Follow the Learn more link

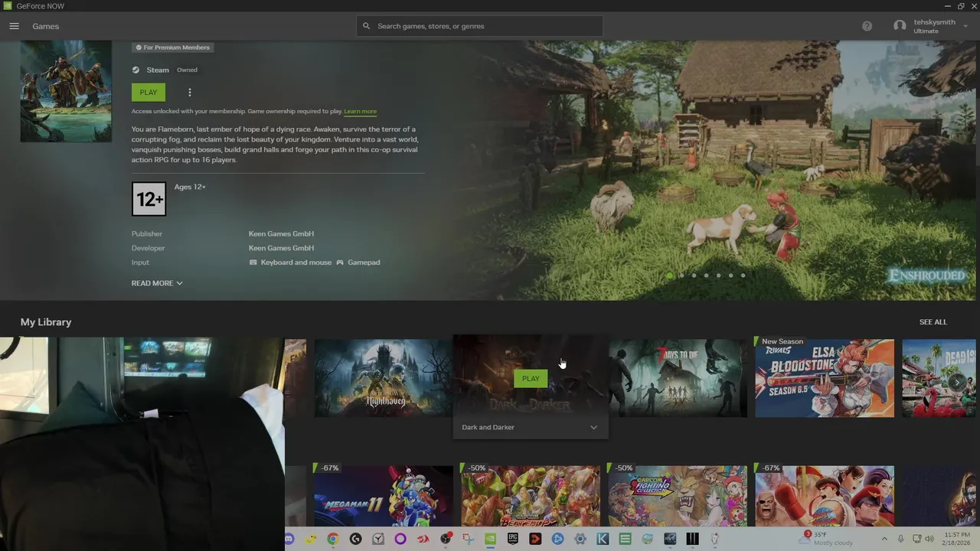[x=360, y=112]
